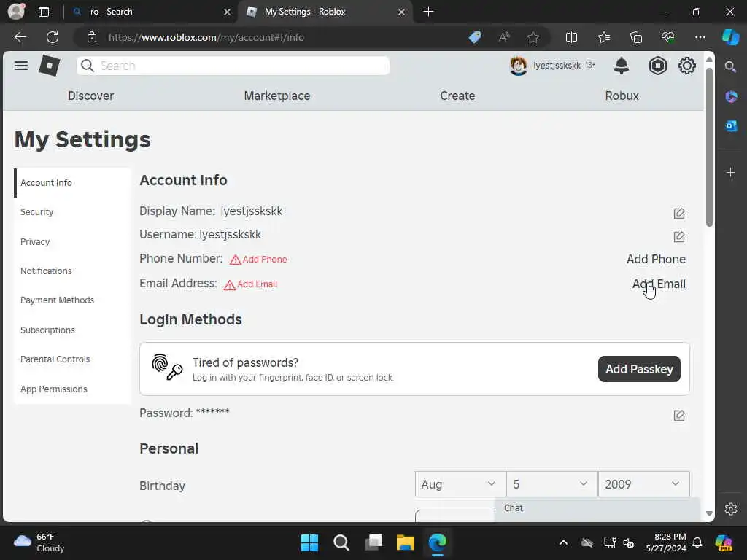Open Edge sidebar settings gear
Screen dimensions: 747x560
[731, 508]
